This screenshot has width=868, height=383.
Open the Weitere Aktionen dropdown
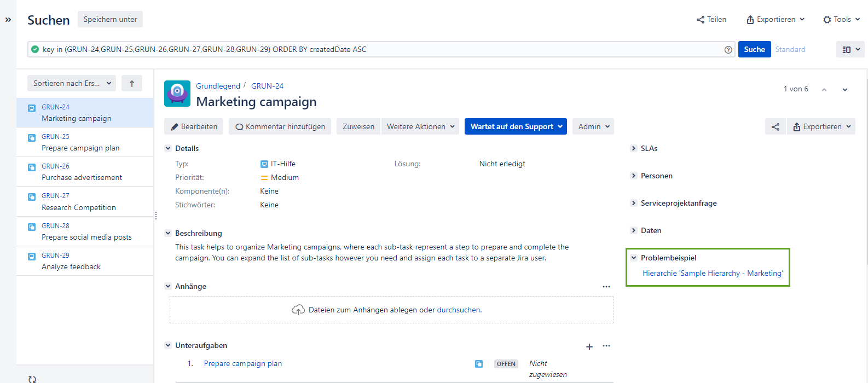tap(420, 127)
